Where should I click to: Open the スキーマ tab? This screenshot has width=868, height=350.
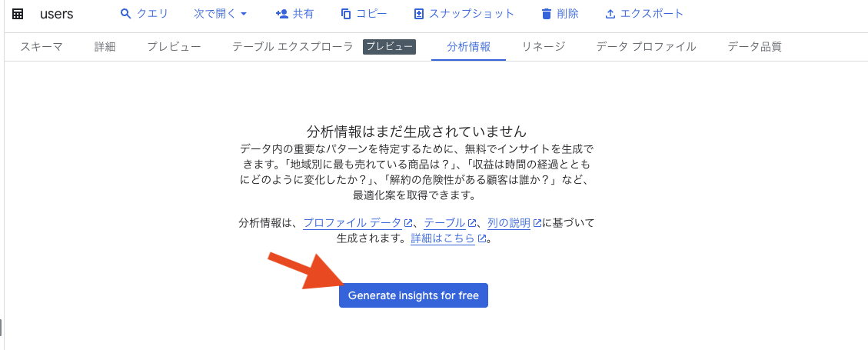[x=42, y=46]
